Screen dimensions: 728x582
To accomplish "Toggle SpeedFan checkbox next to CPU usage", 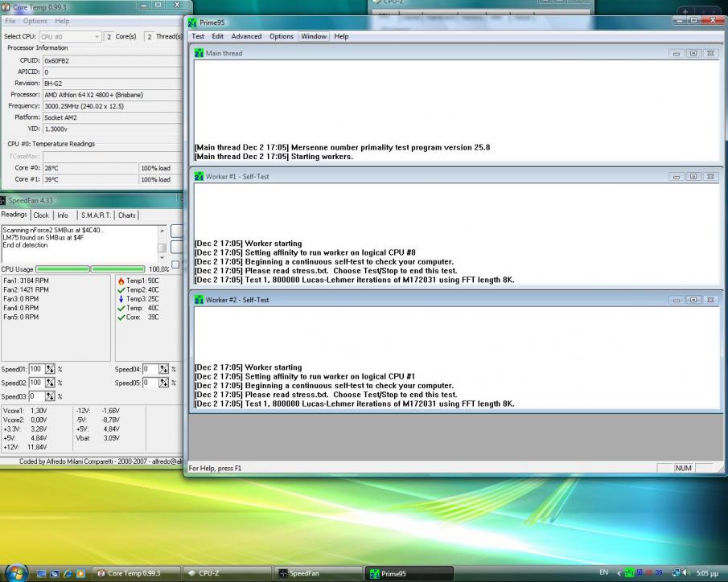I will point(175,264).
